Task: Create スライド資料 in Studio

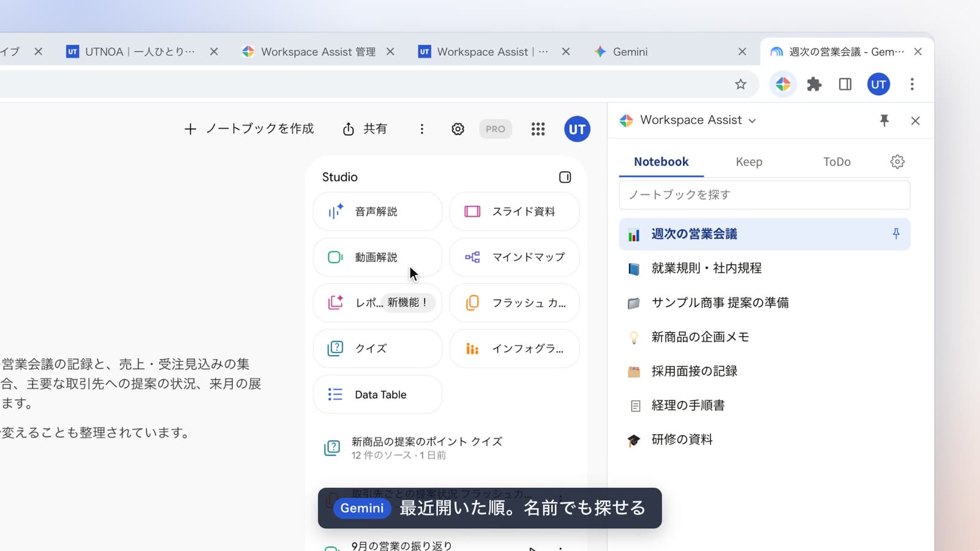Action: tap(514, 212)
